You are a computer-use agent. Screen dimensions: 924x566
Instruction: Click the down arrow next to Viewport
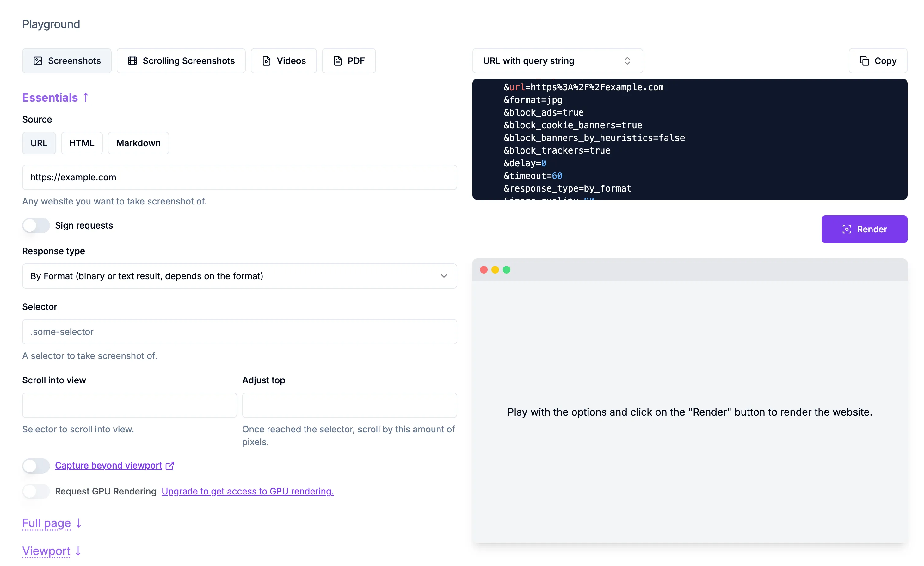[78, 551]
